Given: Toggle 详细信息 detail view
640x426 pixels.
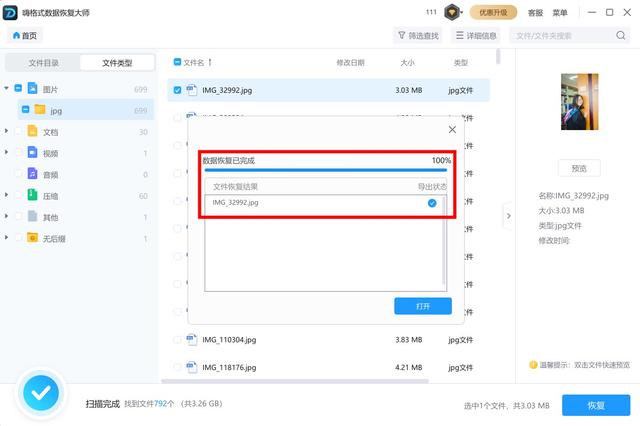Looking at the screenshot, I should 476,36.
